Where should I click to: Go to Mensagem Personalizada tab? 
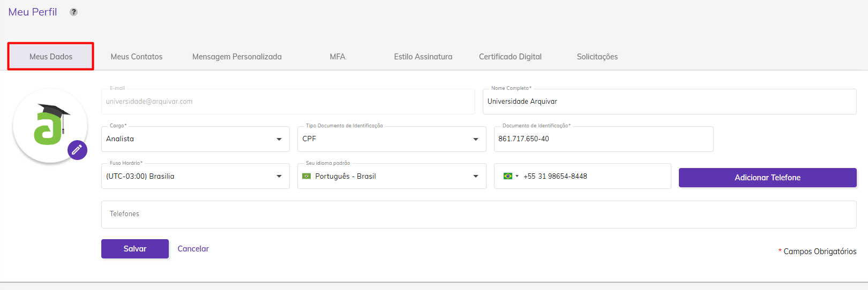pyautogui.click(x=237, y=57)
